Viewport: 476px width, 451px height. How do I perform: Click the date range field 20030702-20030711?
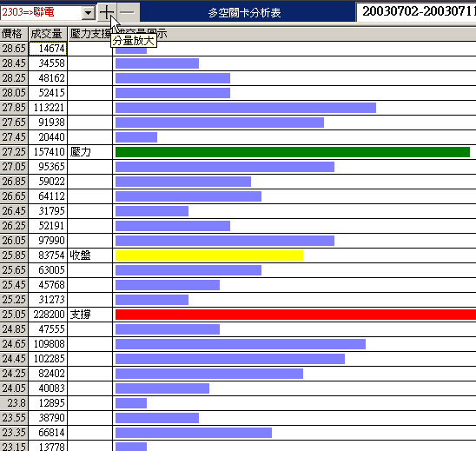(417, 12)
